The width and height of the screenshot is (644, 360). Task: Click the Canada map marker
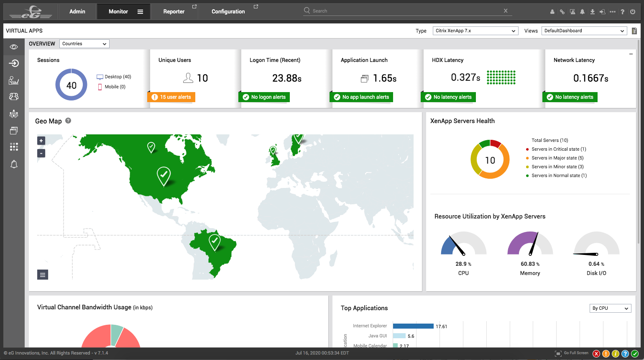151,147
